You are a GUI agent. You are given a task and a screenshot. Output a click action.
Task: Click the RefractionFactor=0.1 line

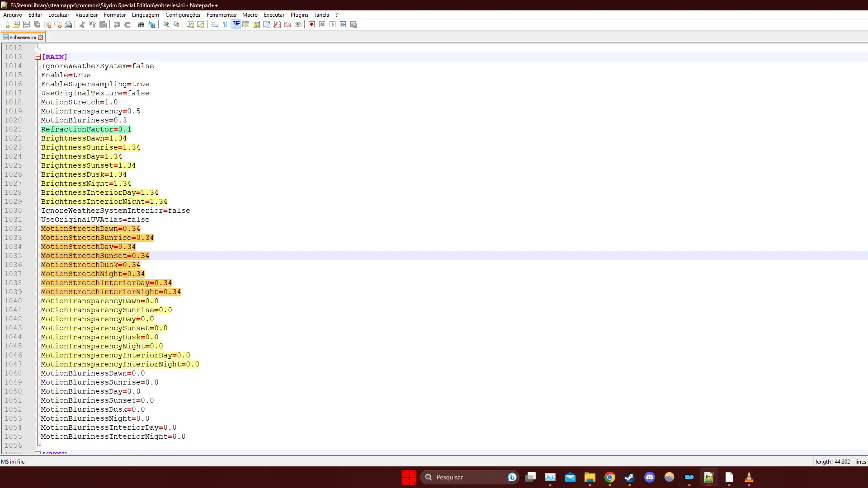(86, 129)
